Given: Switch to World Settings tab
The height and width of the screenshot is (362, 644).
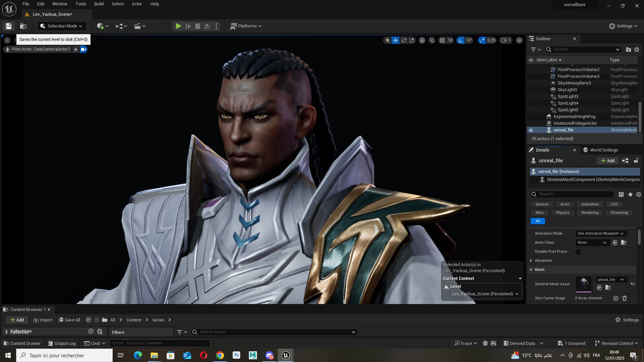Looking at the screenshot, I should coord(601,150).
